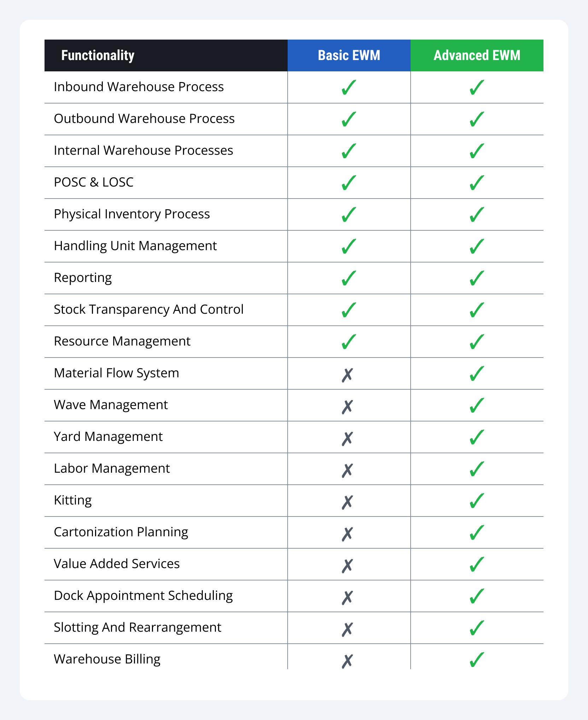
Task: Click the Basic EWM cross for Yard Management
Action: tap(347, 438)
